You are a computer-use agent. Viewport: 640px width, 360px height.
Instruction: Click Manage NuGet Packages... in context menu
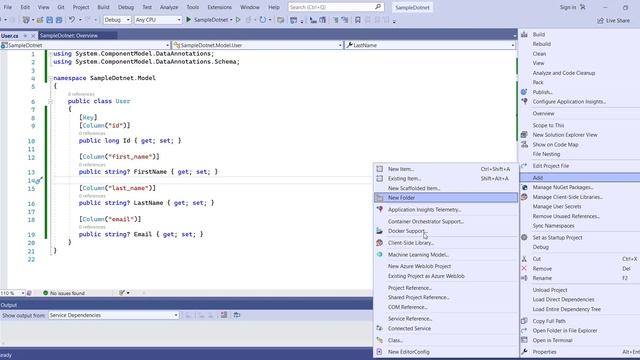(x=580, y=187)
